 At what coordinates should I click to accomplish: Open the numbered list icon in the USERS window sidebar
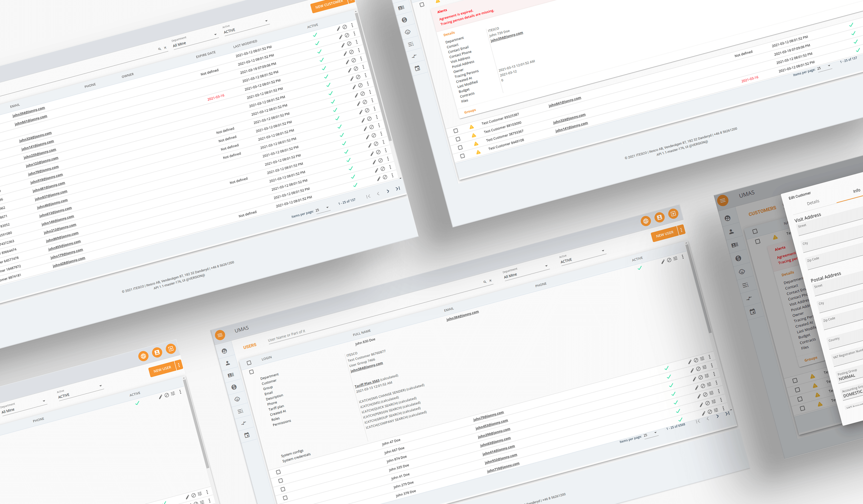[240, 411]
